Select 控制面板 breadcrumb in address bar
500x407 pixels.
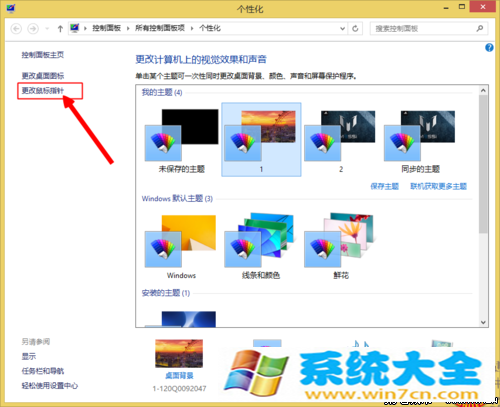pos(106,28)
